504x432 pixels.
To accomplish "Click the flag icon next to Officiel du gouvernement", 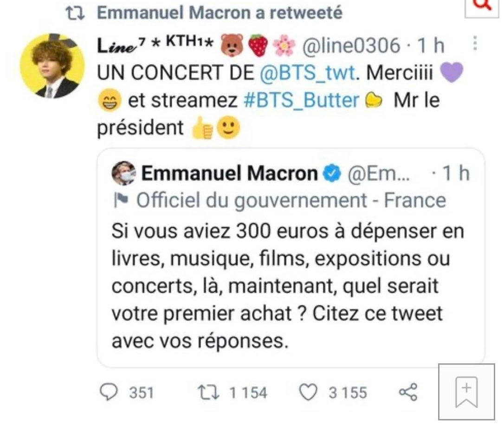I will pyautogui.click(x=121, y=200).
